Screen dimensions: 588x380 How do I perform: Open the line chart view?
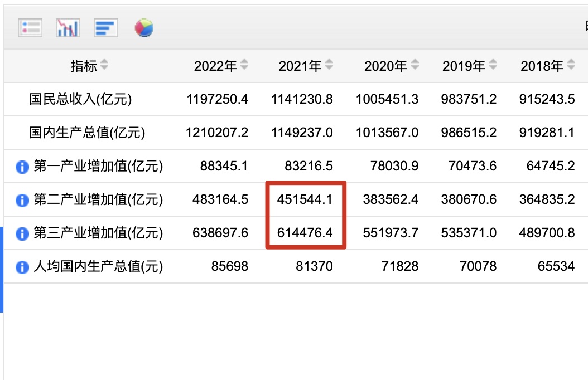click(67, 27)
